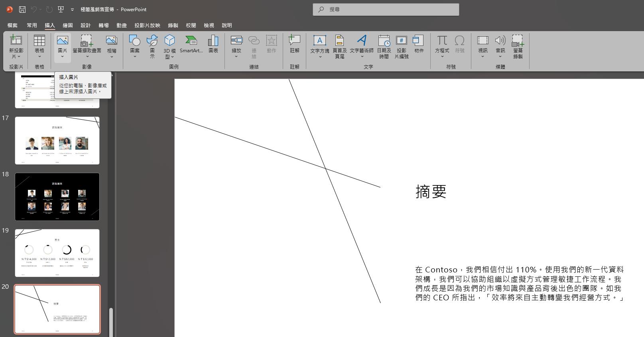This screenshot has width=644, height=337.
Task: Open the File (檔案) tab
Action: click(x=12, y=25)
